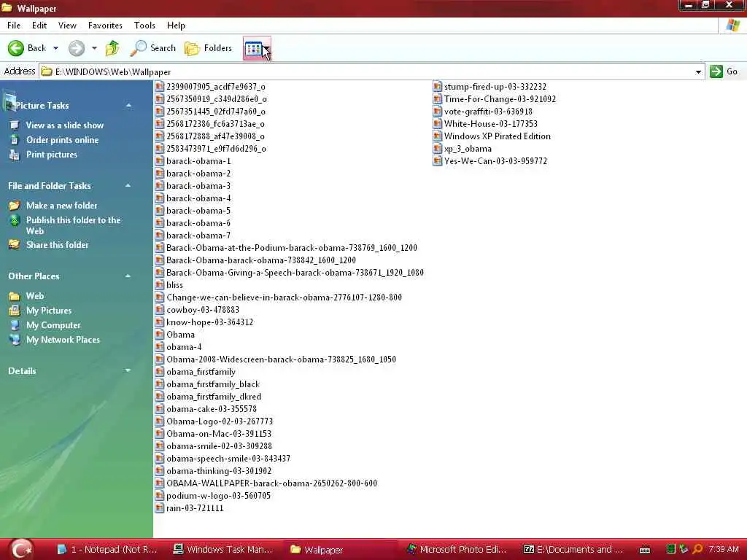
Task: Click View as a slide show
Action: click(x=64, y=125)
